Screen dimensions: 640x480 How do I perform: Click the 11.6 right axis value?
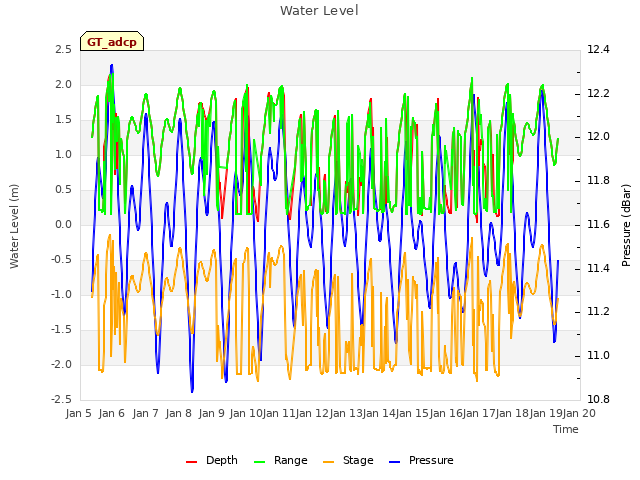598,224
